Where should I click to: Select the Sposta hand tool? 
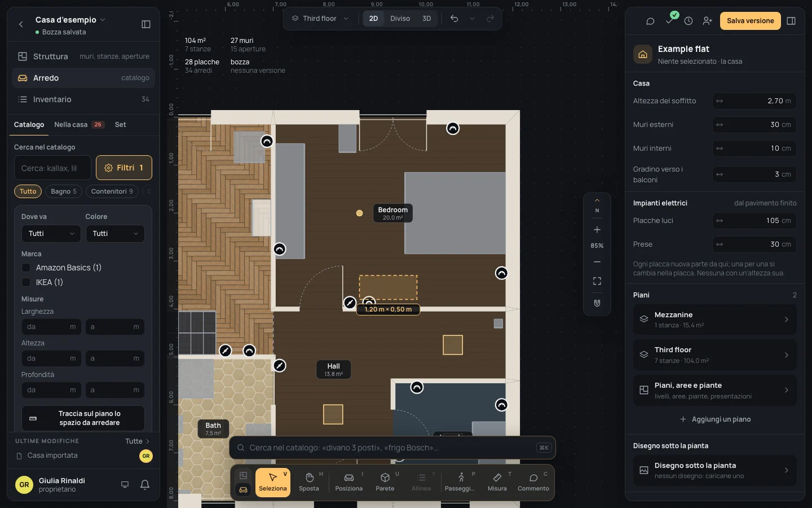tap(309, 483)
